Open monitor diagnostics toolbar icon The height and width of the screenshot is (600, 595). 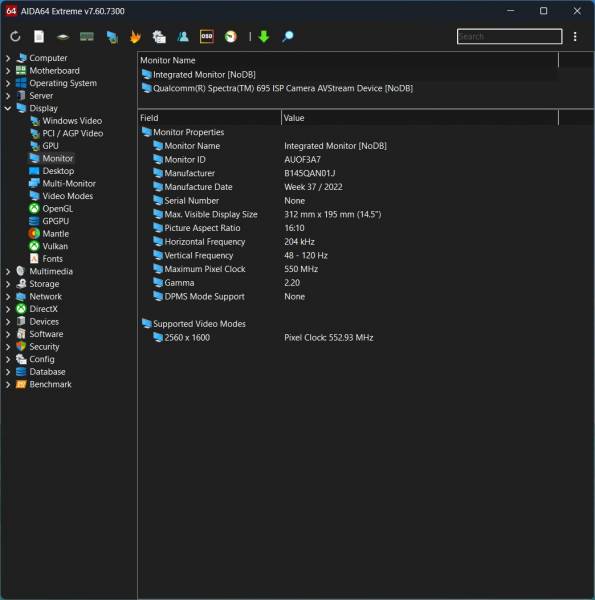(112, 37)
